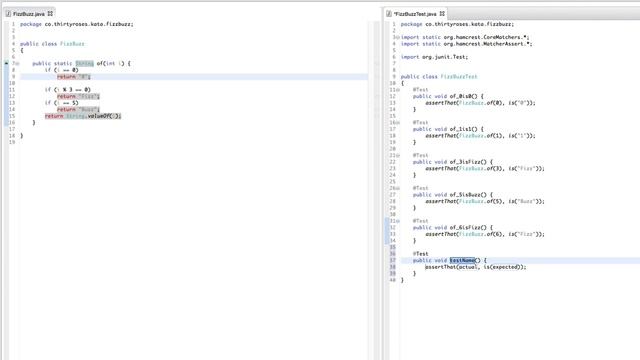Click the 'public void of_1is1()' method signature
640x360 pixels.
(448, 129)
